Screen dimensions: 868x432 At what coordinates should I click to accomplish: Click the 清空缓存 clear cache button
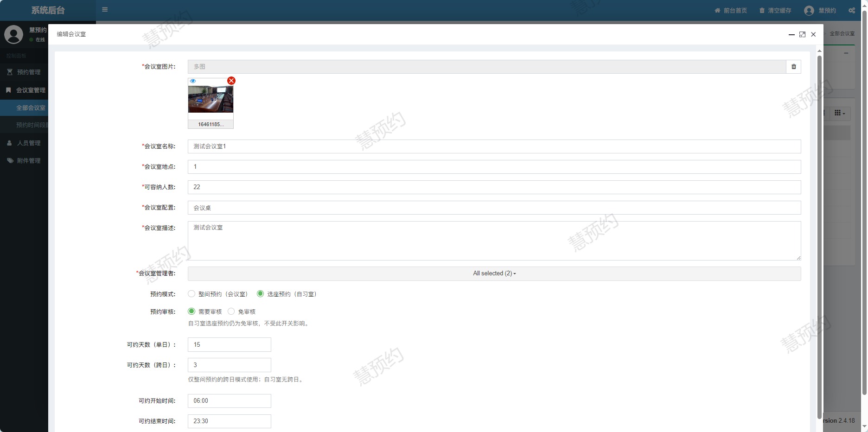[x=775, y=10]
